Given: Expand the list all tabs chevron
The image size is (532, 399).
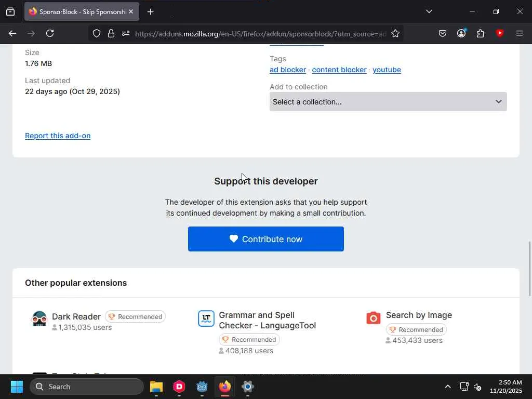Looking at the screenshot, I should point(429,11).
